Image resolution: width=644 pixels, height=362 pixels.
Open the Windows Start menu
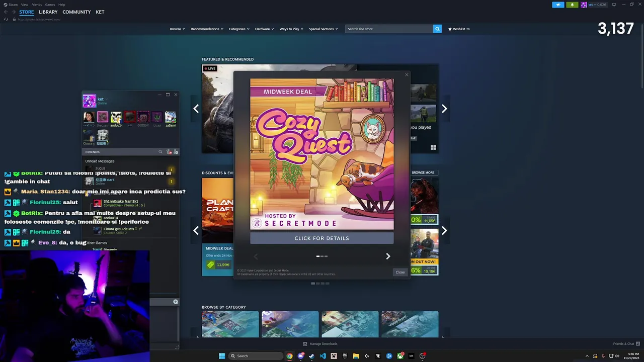pyautogui.click(x=222, y=356)
